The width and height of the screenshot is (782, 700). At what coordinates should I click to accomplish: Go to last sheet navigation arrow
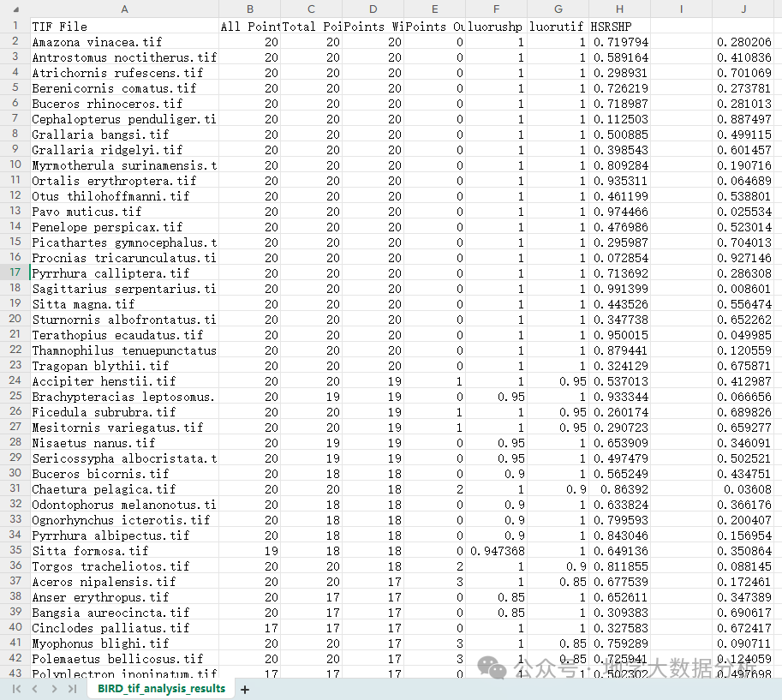[x=72, y=689]
